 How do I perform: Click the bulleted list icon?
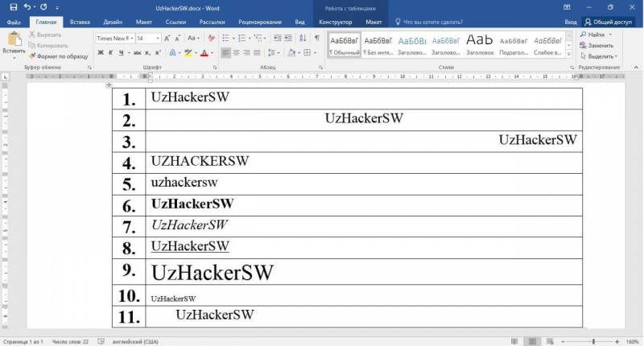click(225, 38)
